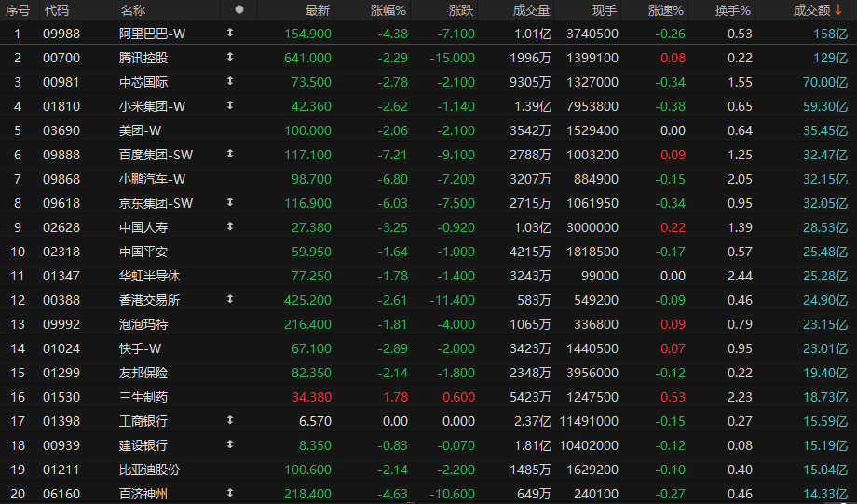Click the red price 34.380
Screen dimensions: 857x504
[311, 396]
